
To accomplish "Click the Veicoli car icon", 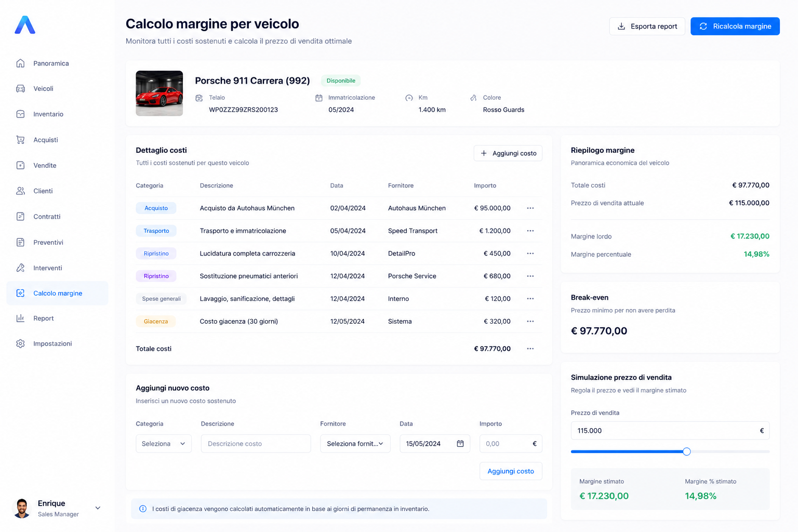I will [20, 89].
